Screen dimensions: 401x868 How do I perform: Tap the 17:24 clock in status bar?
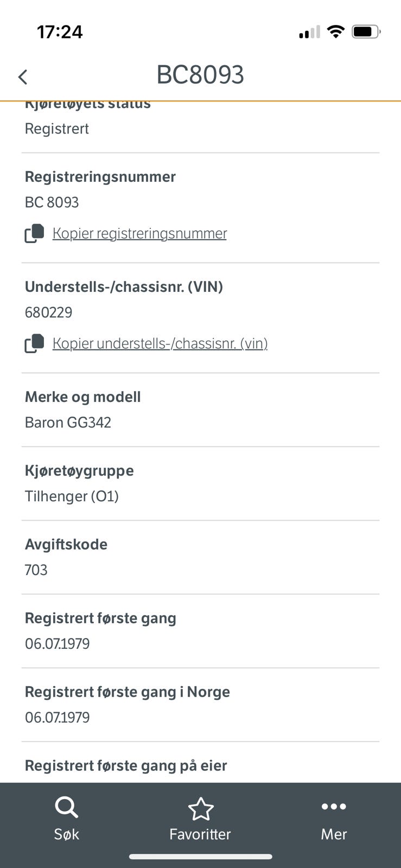pos(60,32)
